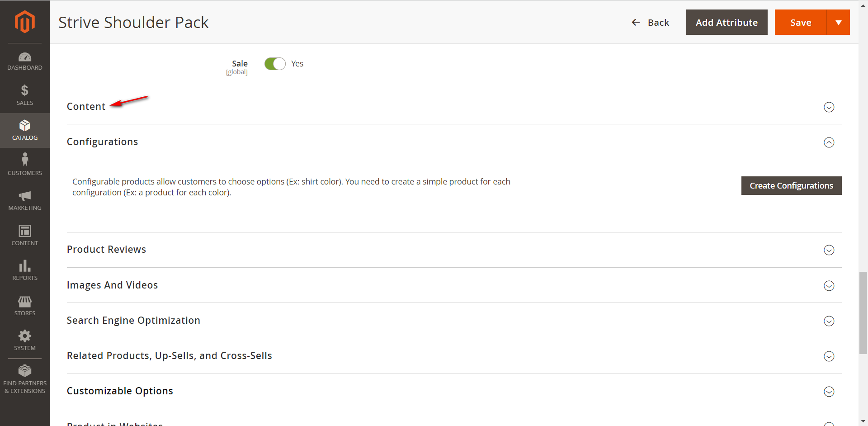The width and height of the screenshot is (868, 426).
Task: Click the Search Engine Optimization heading
Action: 133,321
